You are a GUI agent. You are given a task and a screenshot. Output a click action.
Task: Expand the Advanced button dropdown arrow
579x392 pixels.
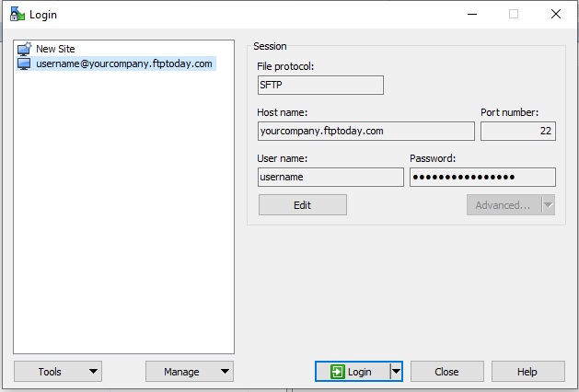point(549,205)
